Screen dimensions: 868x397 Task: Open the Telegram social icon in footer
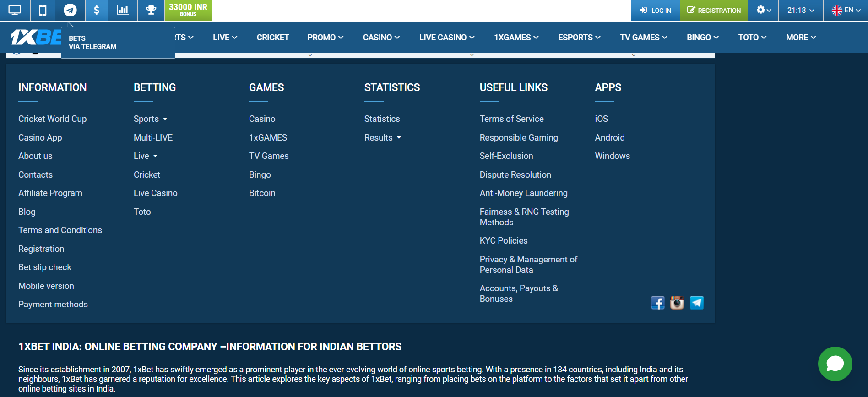point(697,303)
